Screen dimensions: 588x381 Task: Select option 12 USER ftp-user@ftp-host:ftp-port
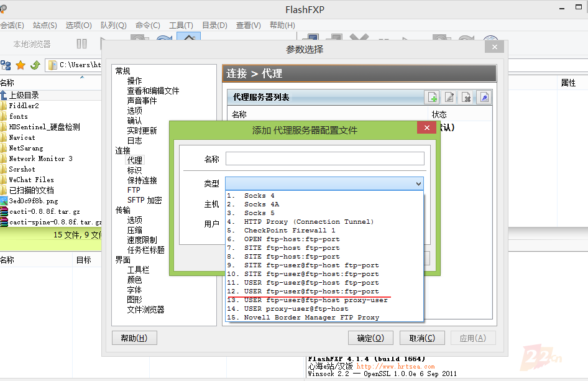click(x=324, y=291)
